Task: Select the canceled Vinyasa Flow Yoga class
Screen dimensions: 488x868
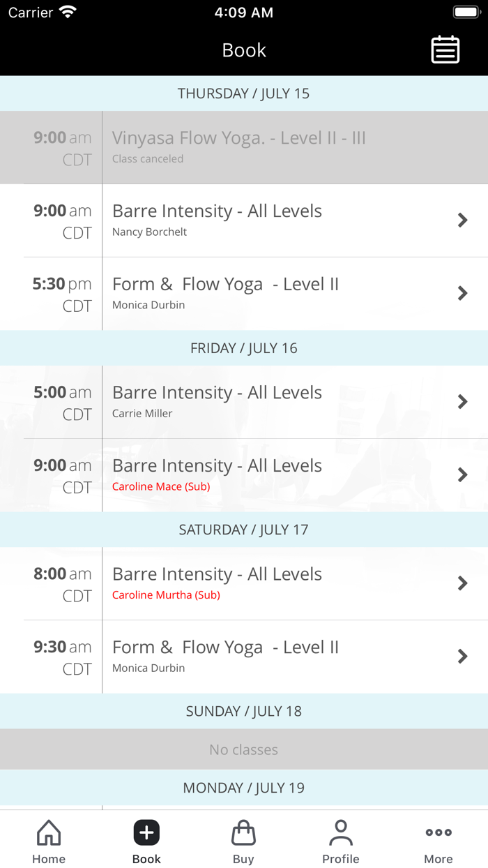Action: click(244, 147)
